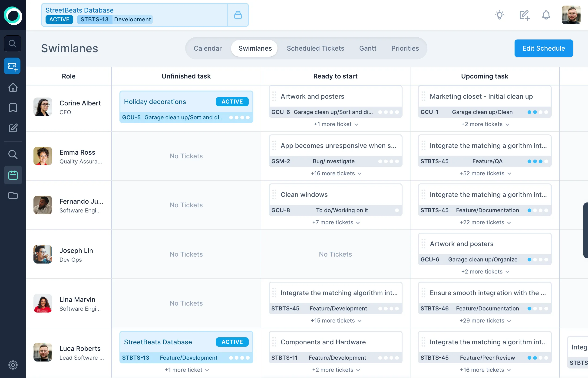
Task: Click the user profile avatar in header
Action: point(571,15)
